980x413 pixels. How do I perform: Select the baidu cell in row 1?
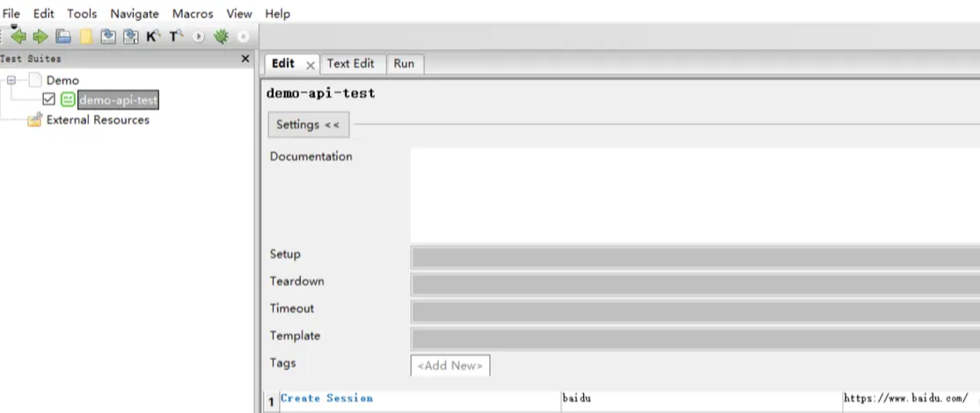tap(701, 402)
